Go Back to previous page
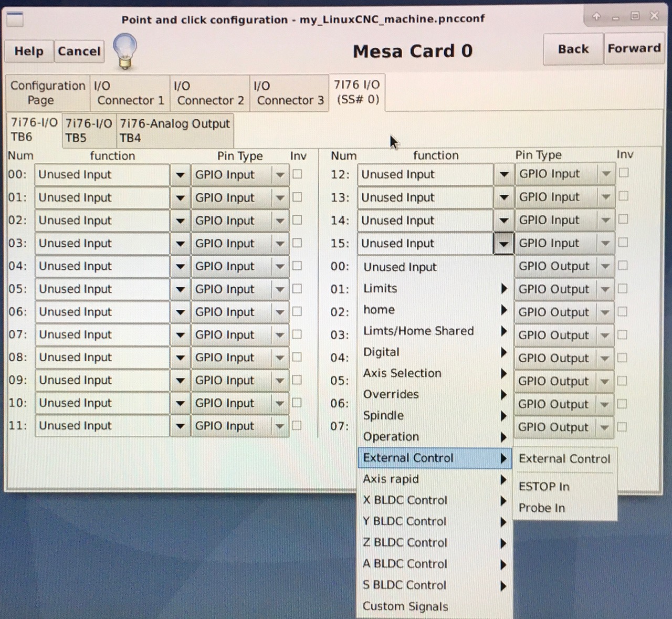 [573, 49]
